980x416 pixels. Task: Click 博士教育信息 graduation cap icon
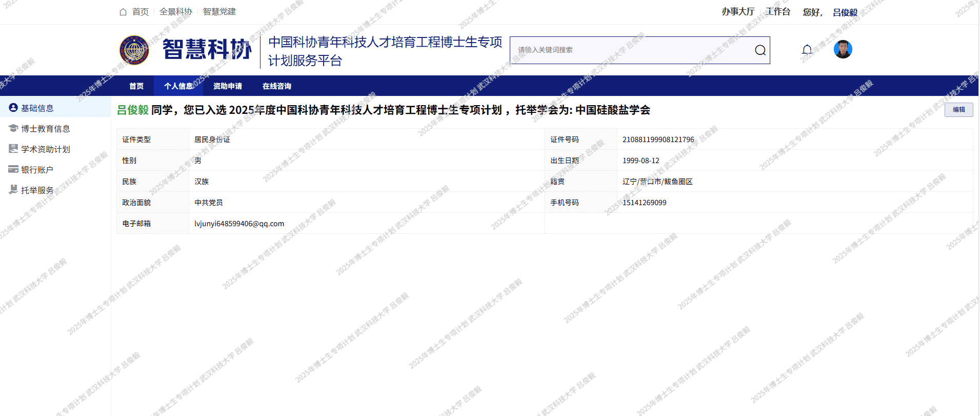pyautogui.click(x=13, y=128)
